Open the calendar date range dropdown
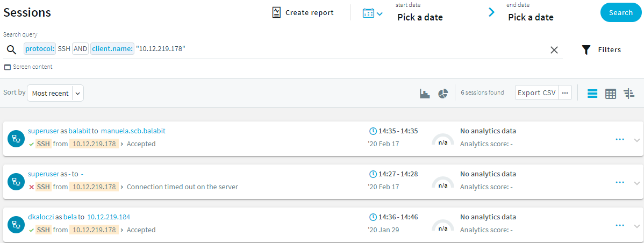This screenshot has width=644, height=243. (373, 13)
